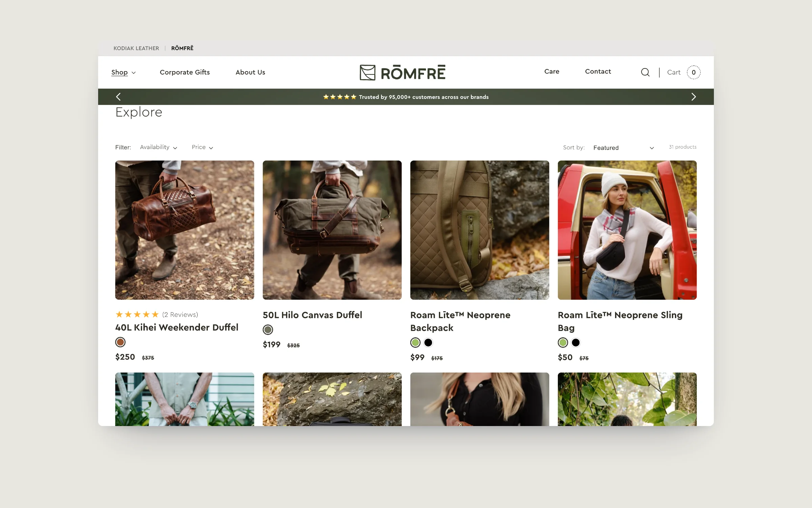Open the cart item count bubble
The height and width of the screenshot is (508, 812).
click(x=694, y=72)
